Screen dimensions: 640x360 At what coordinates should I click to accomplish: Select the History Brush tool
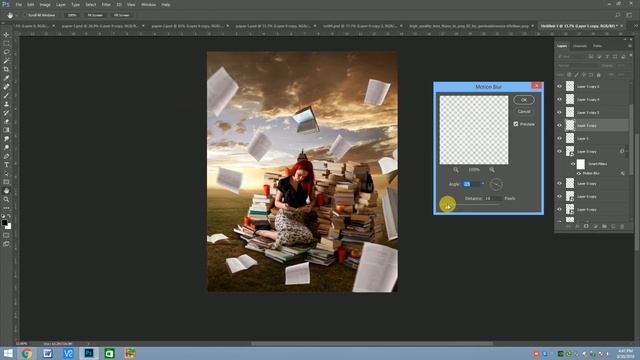[6, 113]
